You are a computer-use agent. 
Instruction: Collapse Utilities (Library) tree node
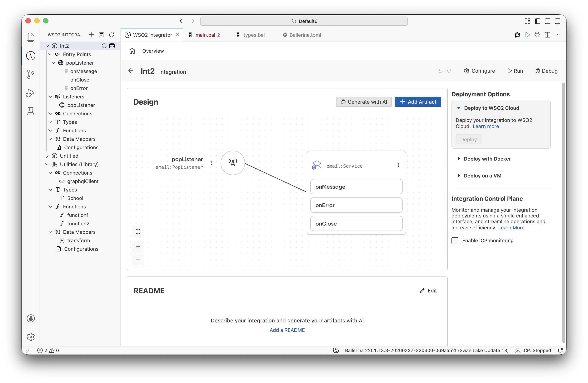tap(47, 164)
